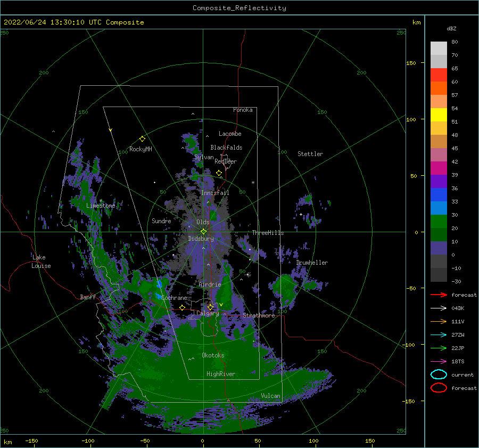Select the red 60-65 dBZ swatch
Screen dimensions: 479x448
(439, 75)
